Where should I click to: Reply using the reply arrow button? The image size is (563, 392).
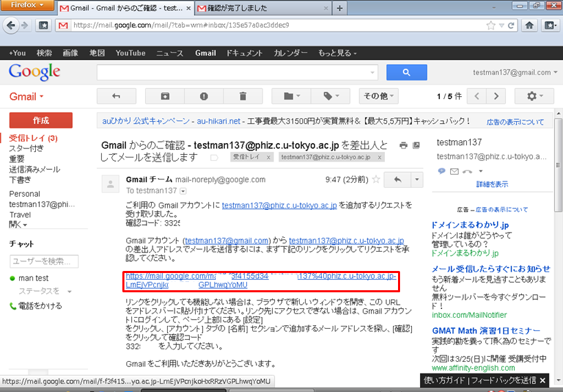397,179
